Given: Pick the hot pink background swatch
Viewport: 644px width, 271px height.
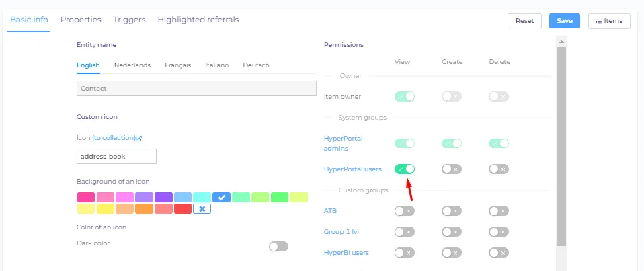Looking at the screenshot, I should [x=86, y=198].
